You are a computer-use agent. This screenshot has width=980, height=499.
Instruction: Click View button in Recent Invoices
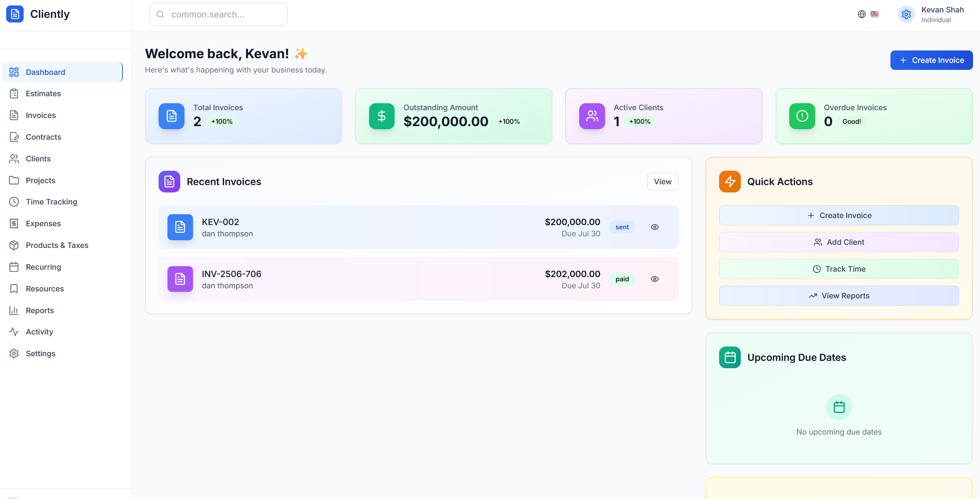point(663,182)
